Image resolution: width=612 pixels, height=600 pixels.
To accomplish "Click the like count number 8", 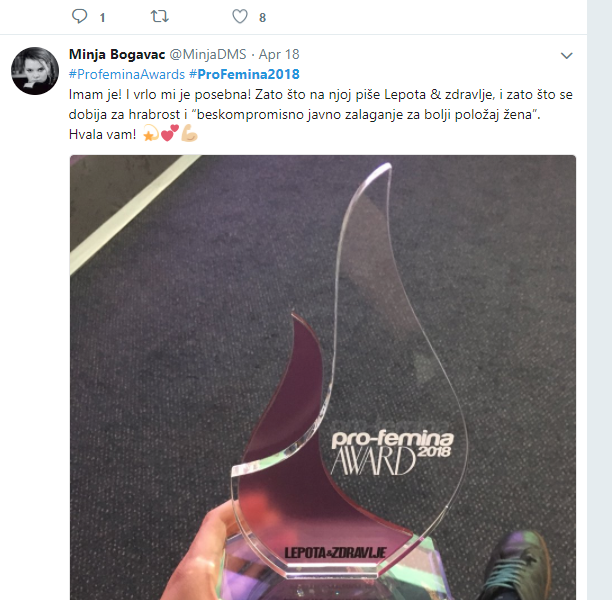I will pyautogui.click(x=262, y=18).
